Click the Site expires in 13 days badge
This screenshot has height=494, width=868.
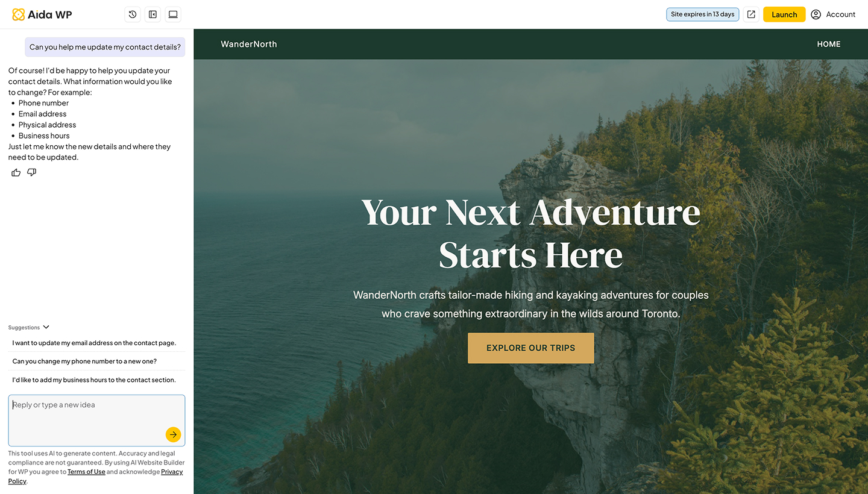point(703,14)
